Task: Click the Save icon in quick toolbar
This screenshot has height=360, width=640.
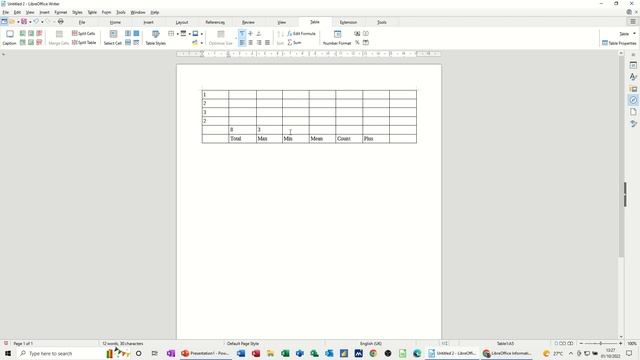Action: coord(24,21)
